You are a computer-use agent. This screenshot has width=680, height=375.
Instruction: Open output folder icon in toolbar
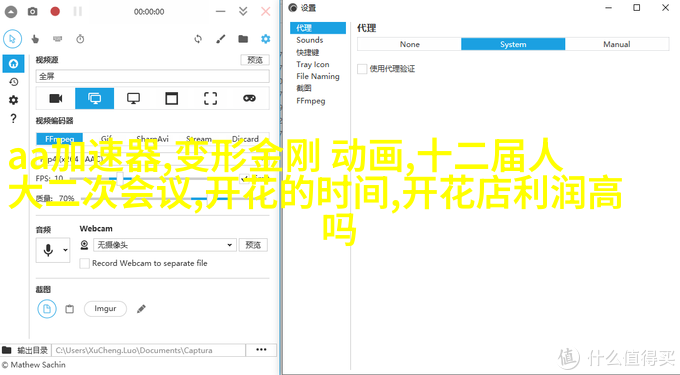[243, 39]
